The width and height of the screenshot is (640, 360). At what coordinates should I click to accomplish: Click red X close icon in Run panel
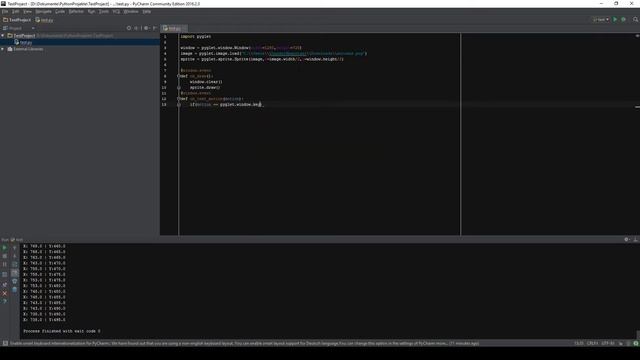(4, 293)
